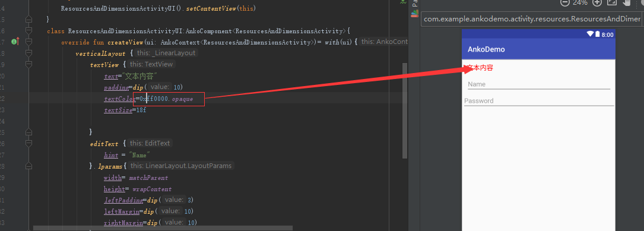Zoom out the layout preview
This screenshot has width=644, height=231.
564,2
